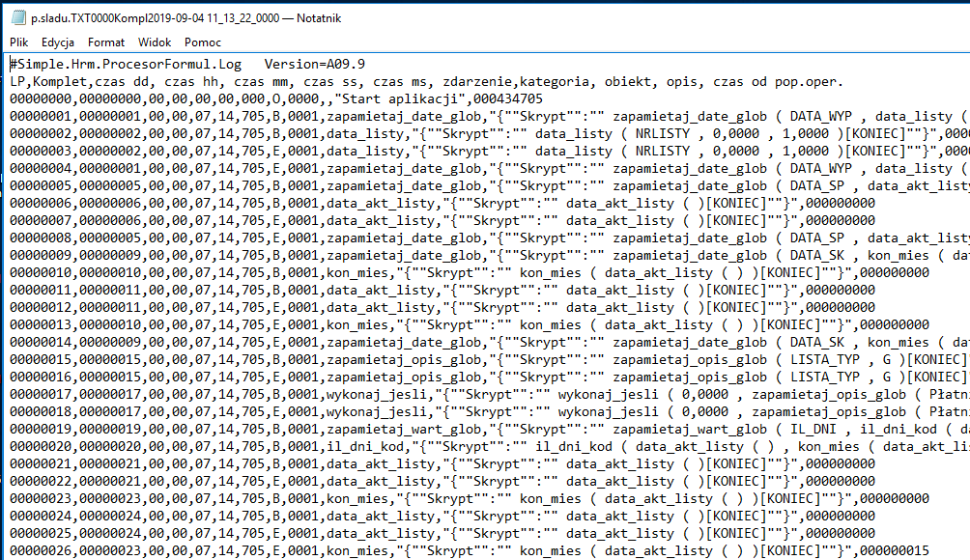970x560 pixels.
Task: Click the Notepad icon in title bar
Action: (x=18, y=18)
